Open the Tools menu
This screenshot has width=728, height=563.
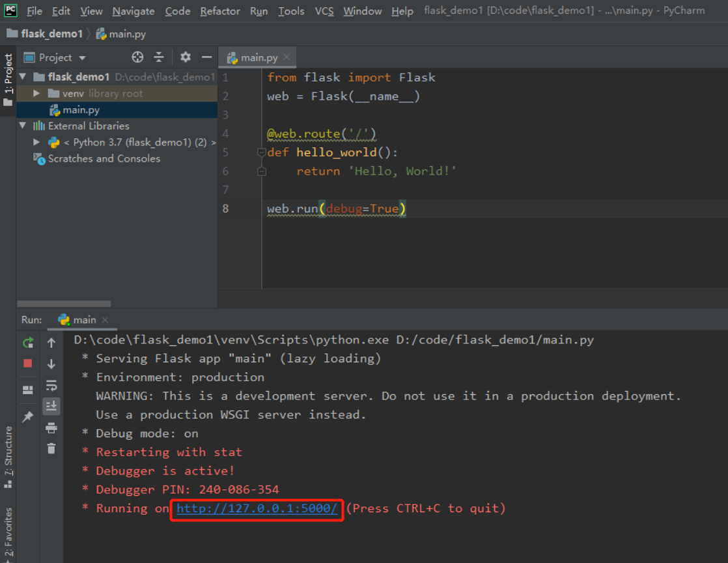(x=291, y=10)
